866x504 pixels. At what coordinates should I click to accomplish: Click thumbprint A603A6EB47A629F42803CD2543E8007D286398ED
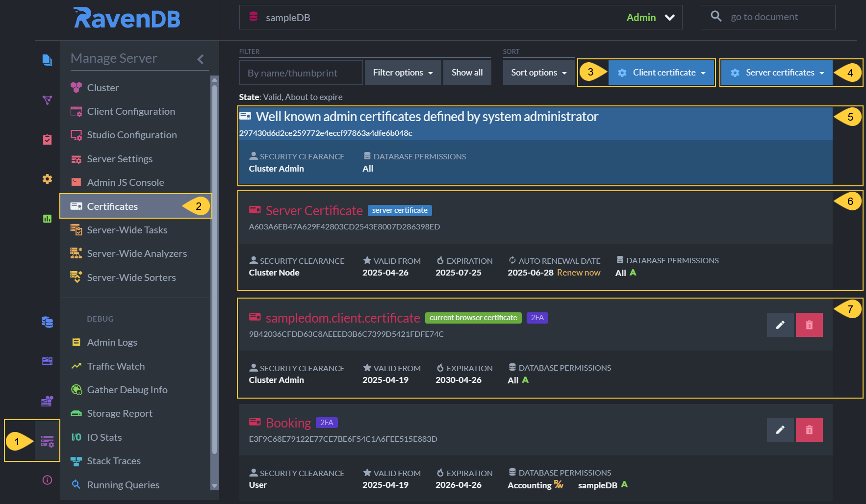(344, 227)
